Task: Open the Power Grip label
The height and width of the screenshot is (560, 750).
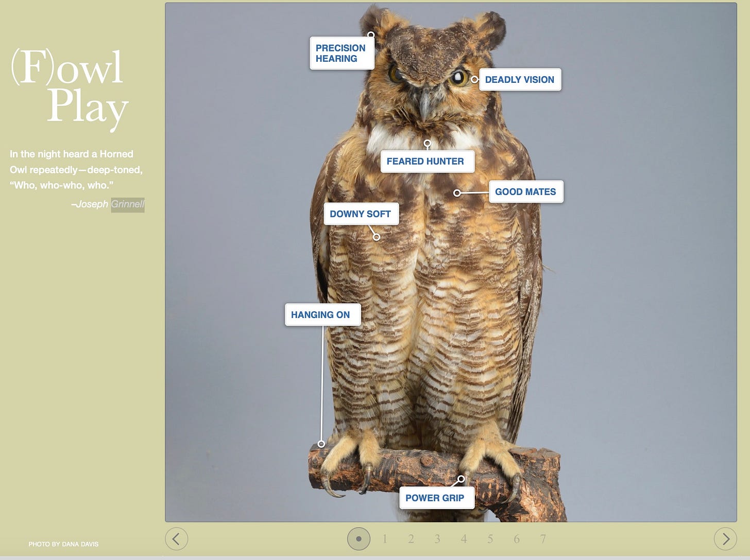Action: point(437,498)
